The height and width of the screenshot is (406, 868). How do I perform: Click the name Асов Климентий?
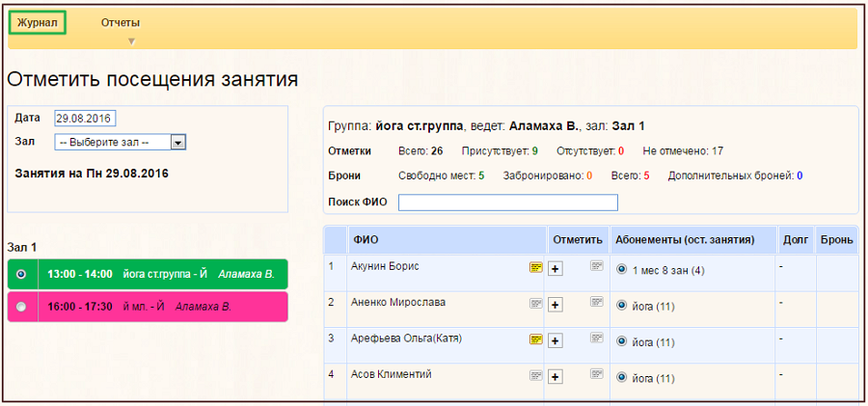(x=392, y=374)
